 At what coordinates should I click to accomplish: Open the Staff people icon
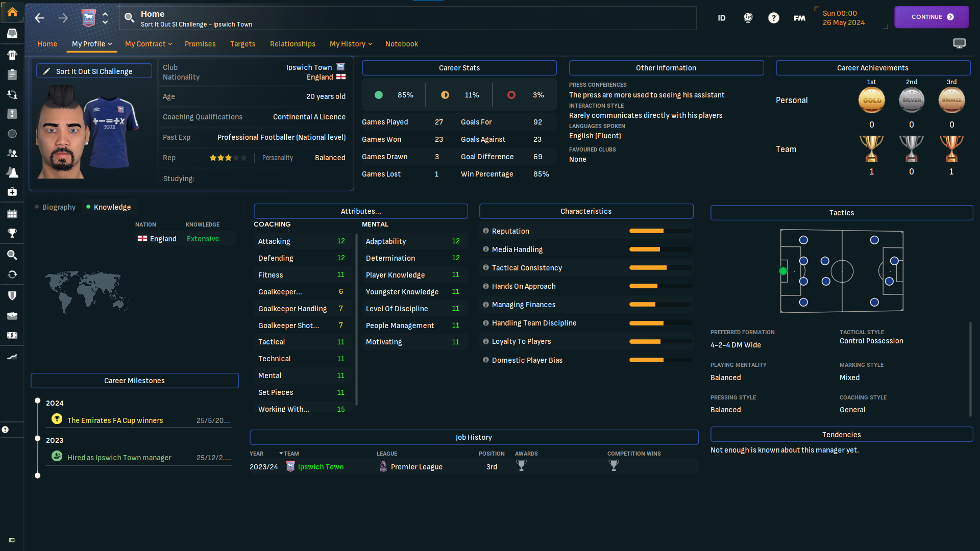click(x=12, y=153)
